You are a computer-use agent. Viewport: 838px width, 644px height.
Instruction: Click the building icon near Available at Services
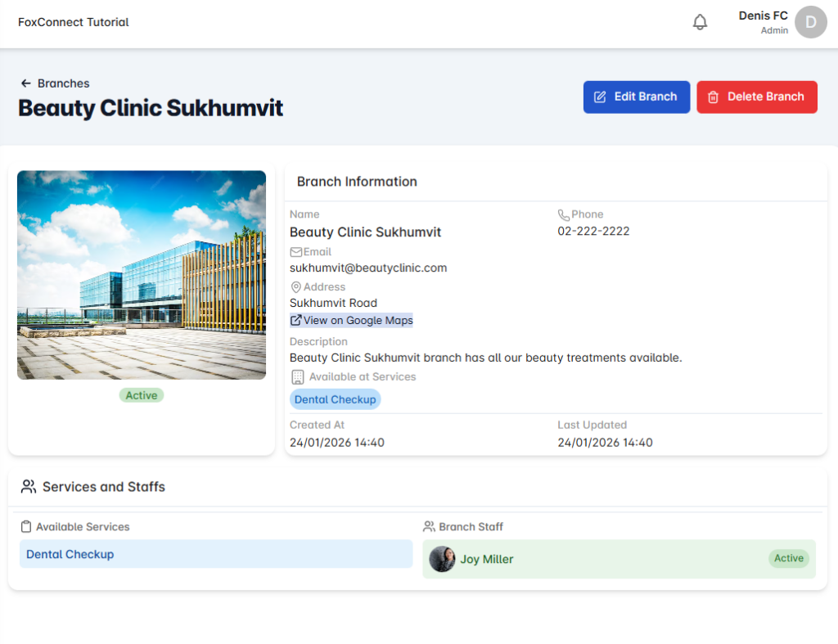click(x=298, y=377)
